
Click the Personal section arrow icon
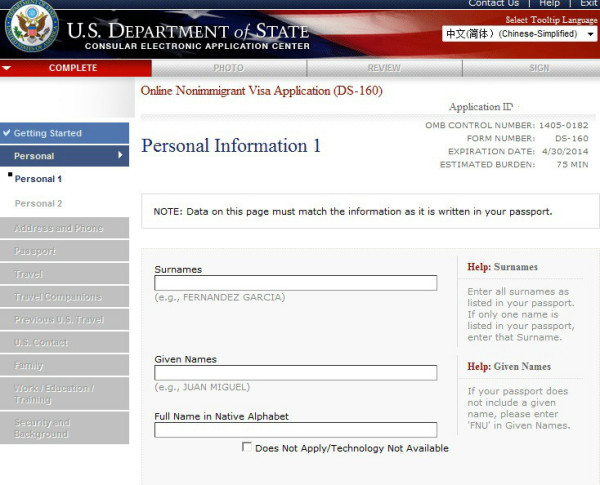pos(120,155)
